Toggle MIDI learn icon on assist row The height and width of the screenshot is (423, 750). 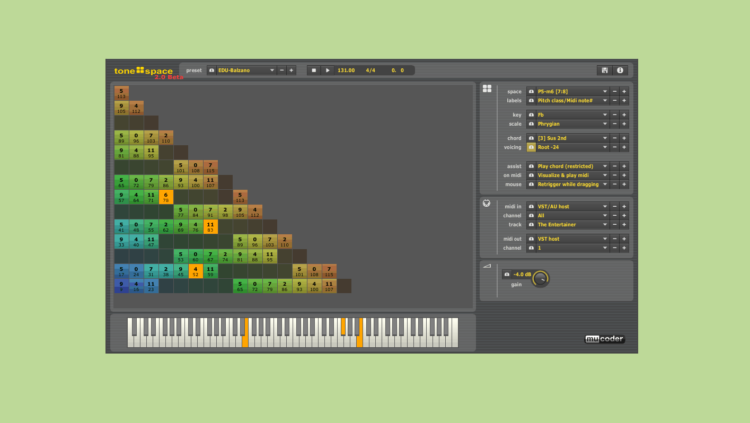531,166
